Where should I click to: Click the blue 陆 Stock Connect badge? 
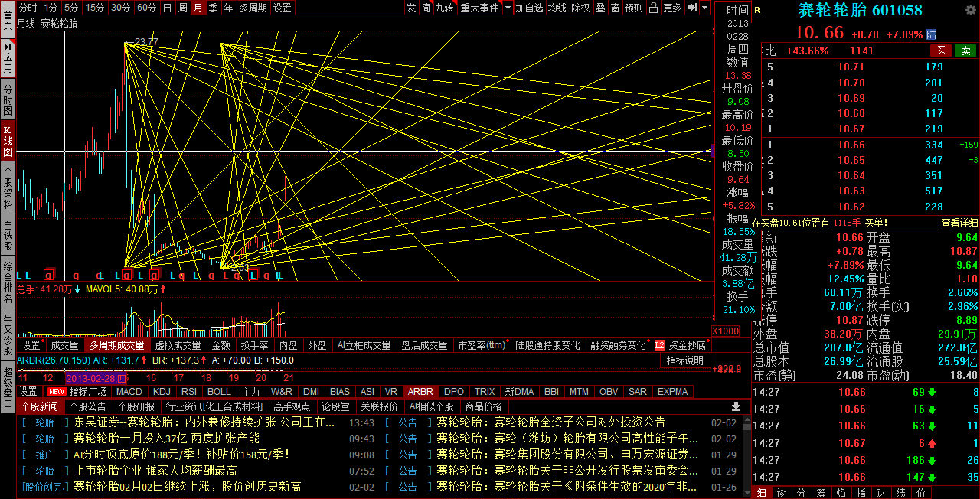click(x=931, y=34)
